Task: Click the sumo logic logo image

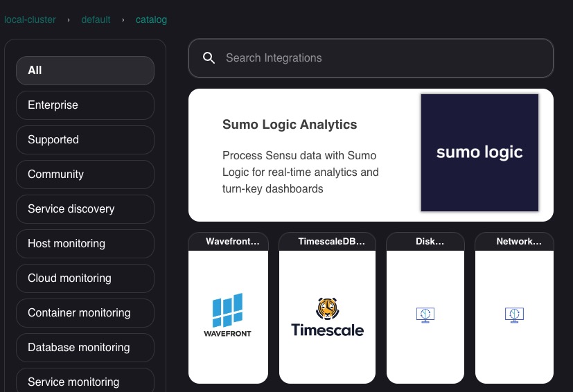Action: coord(479,152)
